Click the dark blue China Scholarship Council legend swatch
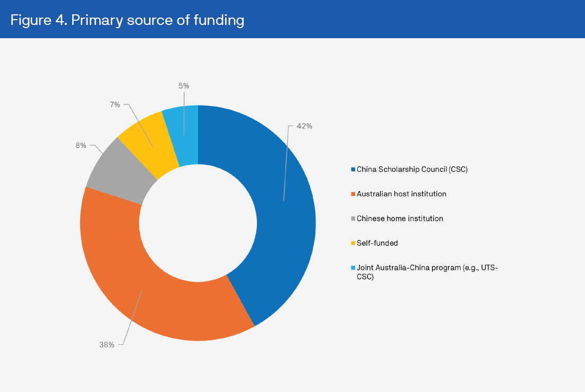 click(352, 170)
